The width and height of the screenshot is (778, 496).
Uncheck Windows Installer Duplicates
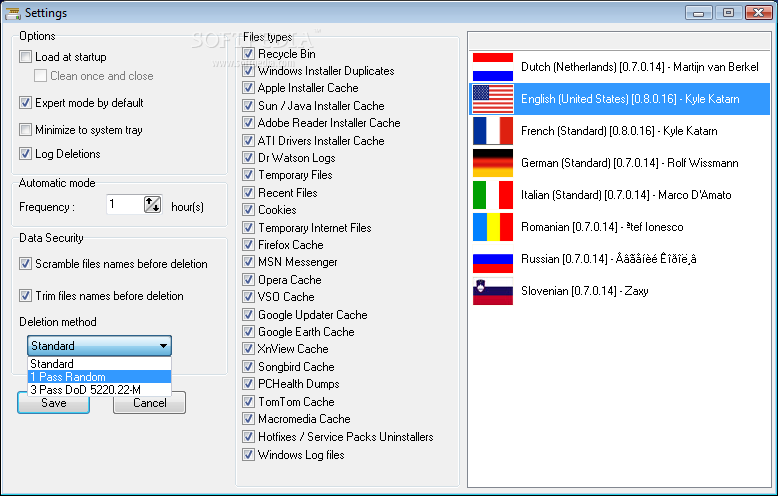(248, 70)
